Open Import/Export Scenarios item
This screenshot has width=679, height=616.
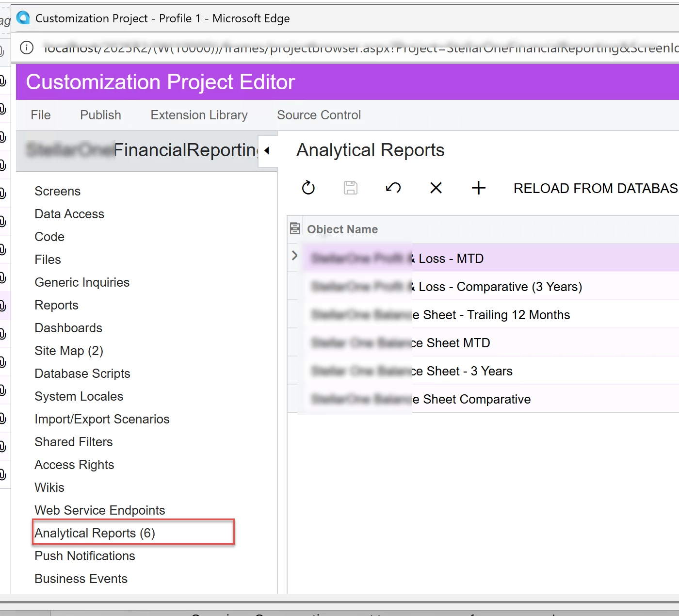[102, 419]
